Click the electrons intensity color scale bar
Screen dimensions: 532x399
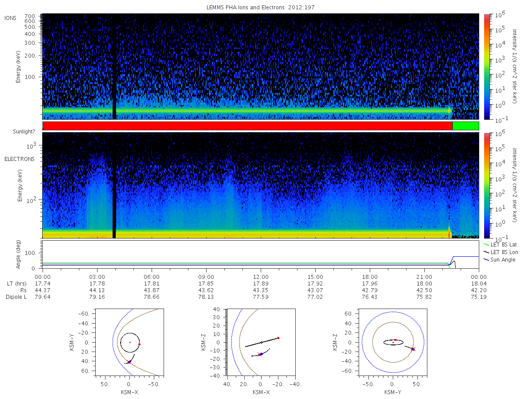coord(486,185)
